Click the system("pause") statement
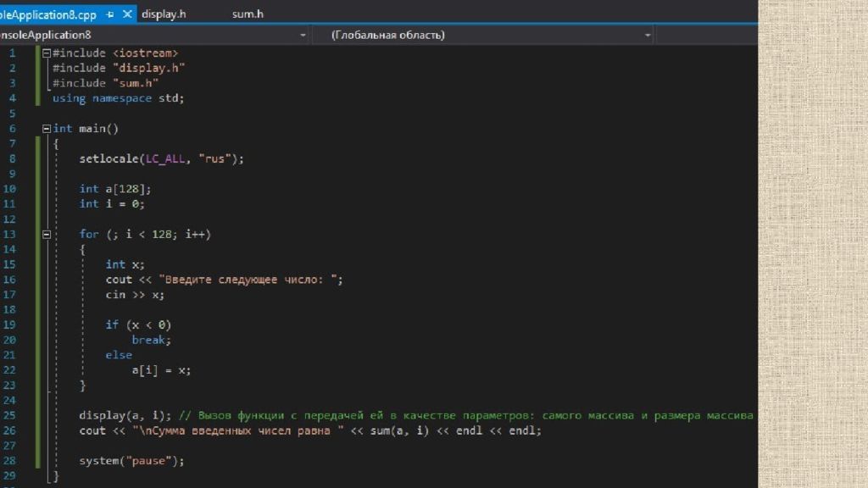Image resolution: width=868 pixels, height=488 pixels. coord(131,461)
